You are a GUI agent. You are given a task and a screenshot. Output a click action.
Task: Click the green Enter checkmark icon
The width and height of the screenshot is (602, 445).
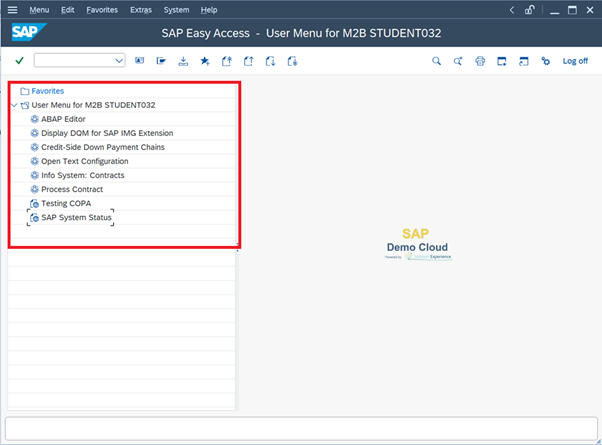(19, 61)
